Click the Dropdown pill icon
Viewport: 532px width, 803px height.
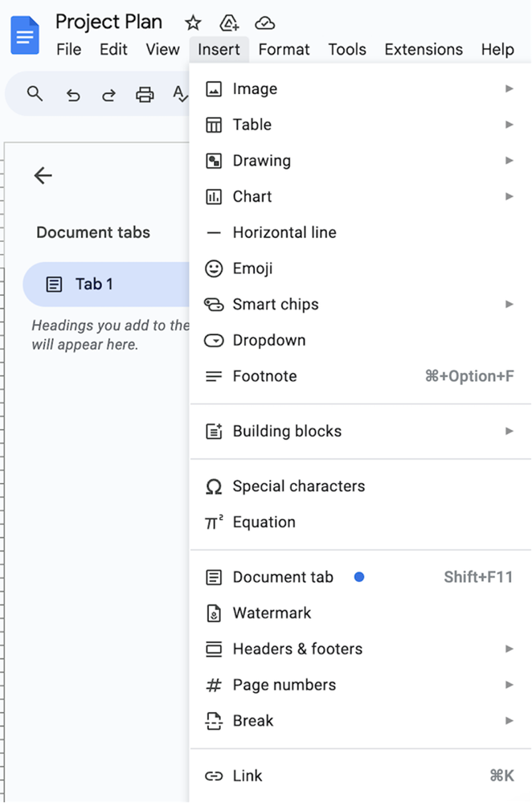[214, 340]
